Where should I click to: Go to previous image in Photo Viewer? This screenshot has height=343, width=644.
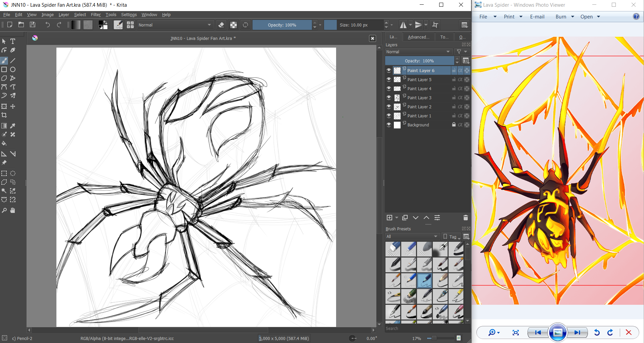tap(538, 332)
